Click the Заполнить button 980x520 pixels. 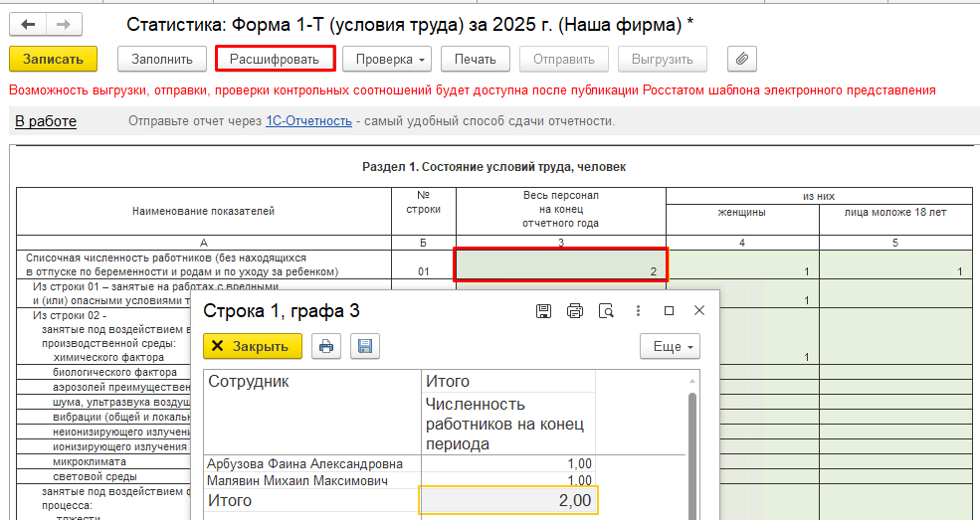pyautogui.click(x=162, y=59)
